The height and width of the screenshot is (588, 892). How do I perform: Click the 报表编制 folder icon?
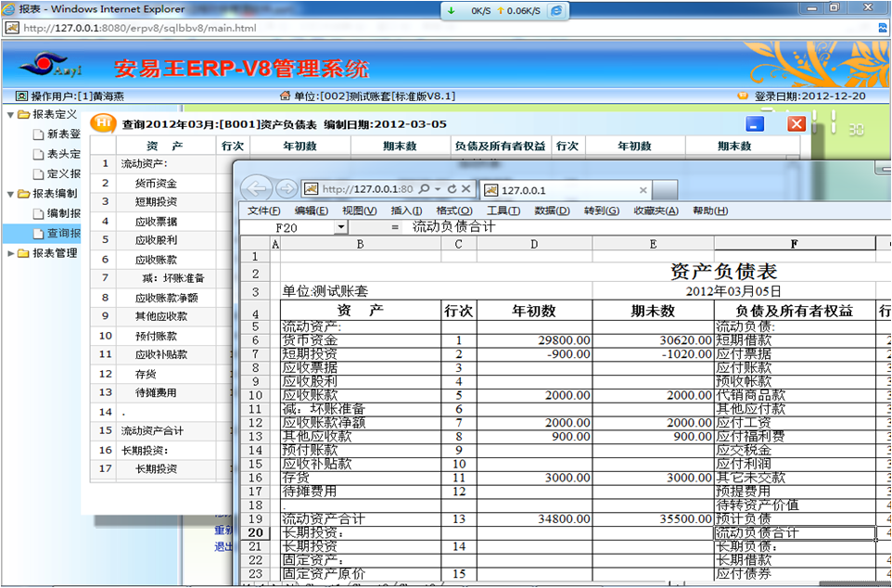point(23,194)
